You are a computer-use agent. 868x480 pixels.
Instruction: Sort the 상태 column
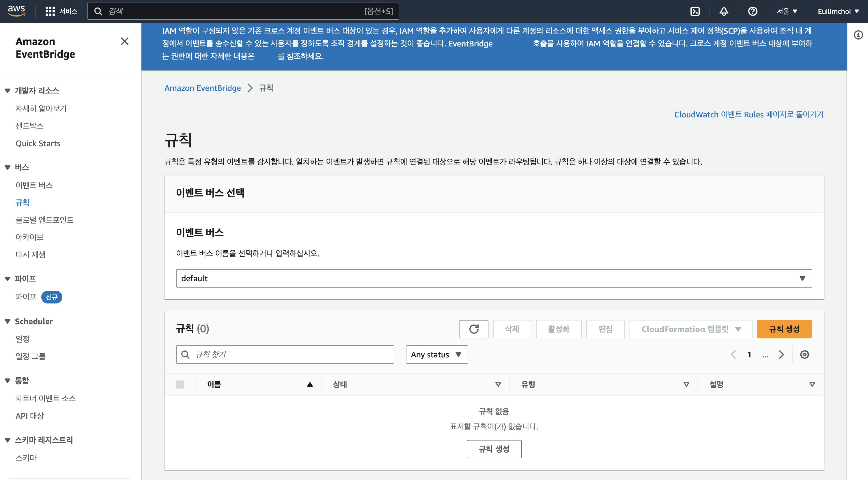pos(498,384)
